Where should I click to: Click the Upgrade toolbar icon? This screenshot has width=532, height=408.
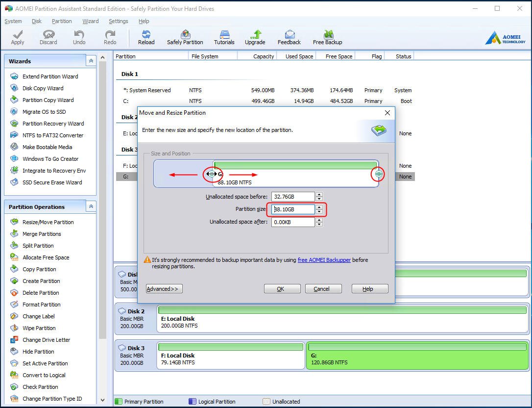(255, 37)
